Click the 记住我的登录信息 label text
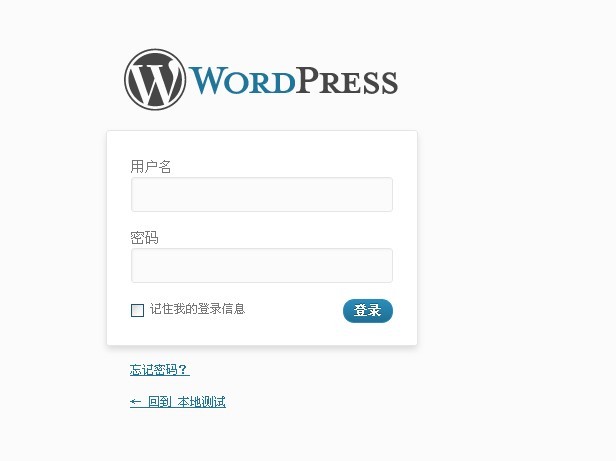This screenshot has width=616, height=461. pyautogui.click(x=198, y=309)
